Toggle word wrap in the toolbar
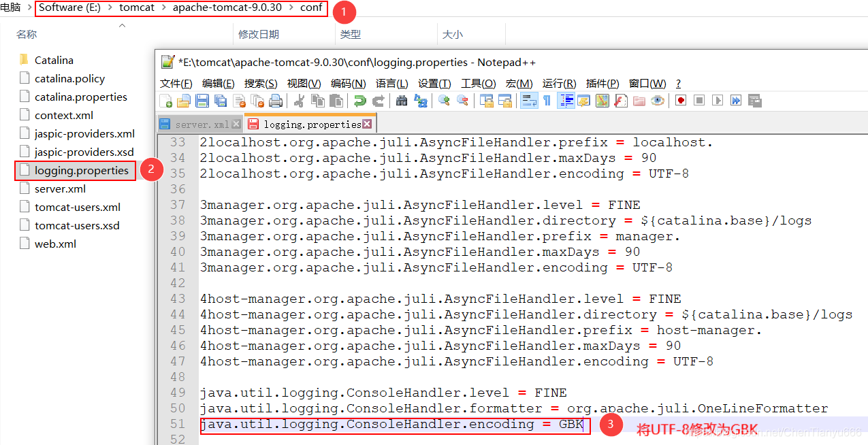The height and width of the screenshot is (445, 868). 529,101
